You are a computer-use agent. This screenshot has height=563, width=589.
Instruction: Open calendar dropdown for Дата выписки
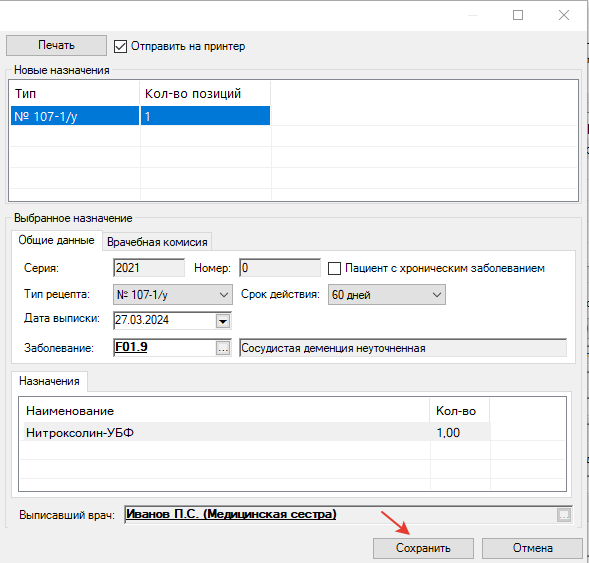coord(223,321)
